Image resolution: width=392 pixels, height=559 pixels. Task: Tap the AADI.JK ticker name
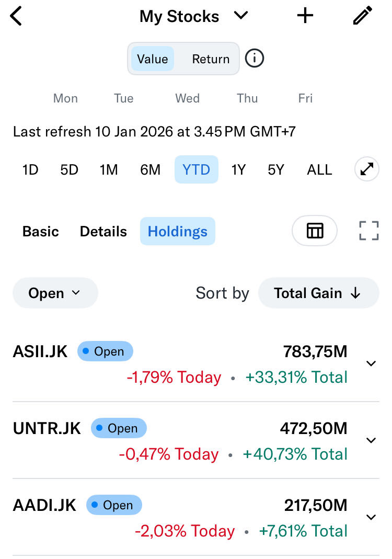pyautogui.click(x=44, y=505)
